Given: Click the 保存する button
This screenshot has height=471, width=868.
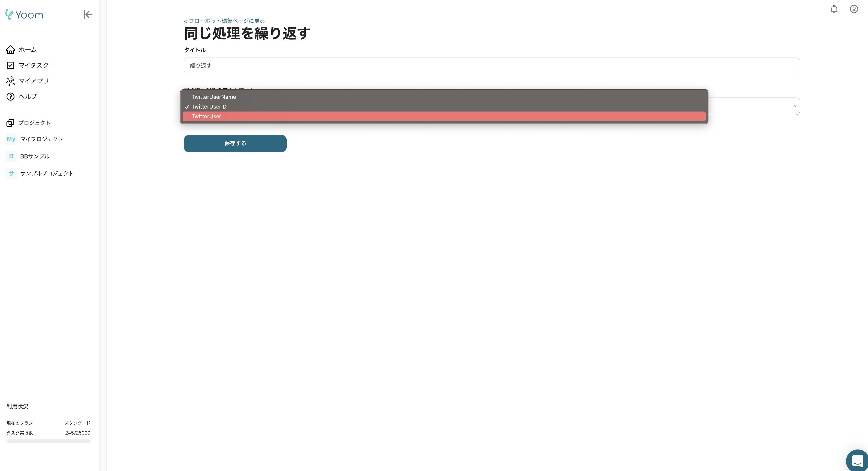Looking at the screenshot, I should point(235,143).
